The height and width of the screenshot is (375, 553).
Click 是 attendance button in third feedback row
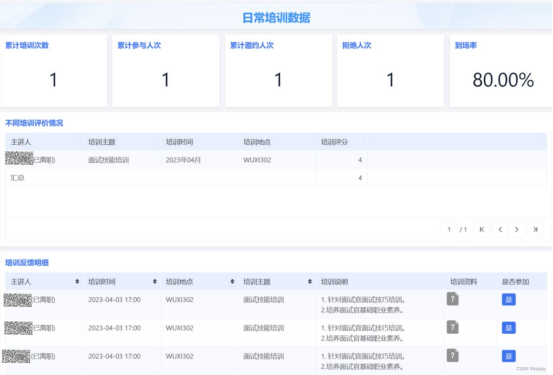[x=509, y=356]
